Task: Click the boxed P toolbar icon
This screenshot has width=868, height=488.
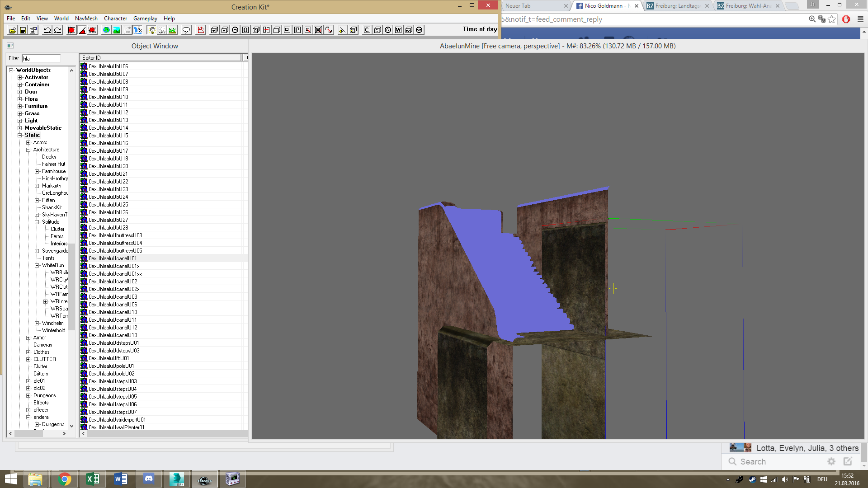Action: coord(297,30)
